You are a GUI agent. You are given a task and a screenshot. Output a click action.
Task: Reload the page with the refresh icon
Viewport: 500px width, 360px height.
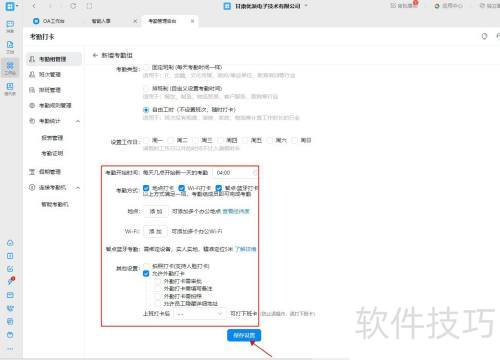[x=73, y=6]
